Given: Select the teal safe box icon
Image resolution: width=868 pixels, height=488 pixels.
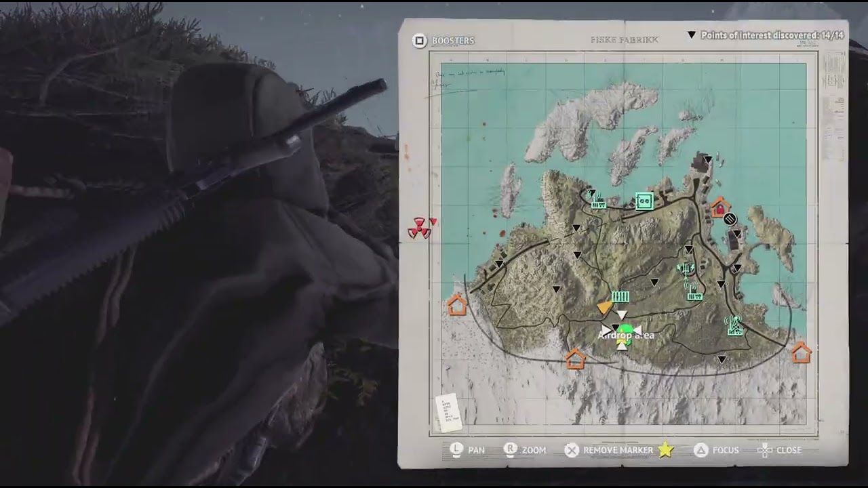Looking at the screenshot, I should pyautogui.click(x=644, y=201).
